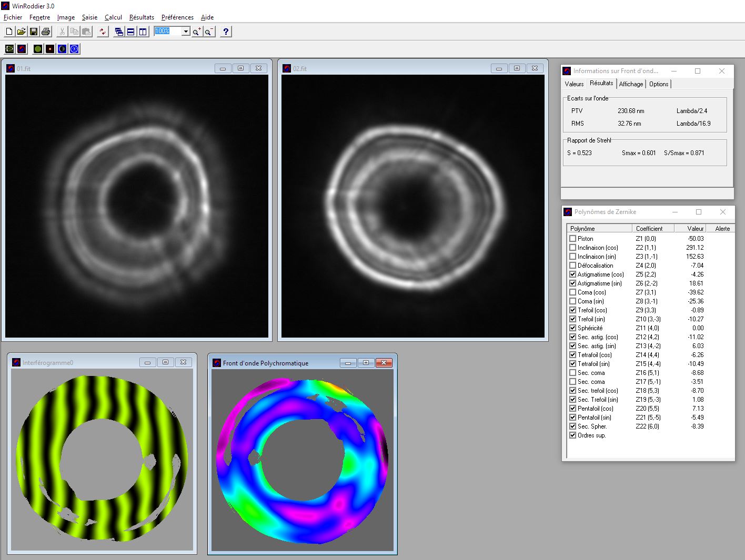Click the printer icon
The height and width of the screenshot is (560, 745).
click(x=46, y=32)
